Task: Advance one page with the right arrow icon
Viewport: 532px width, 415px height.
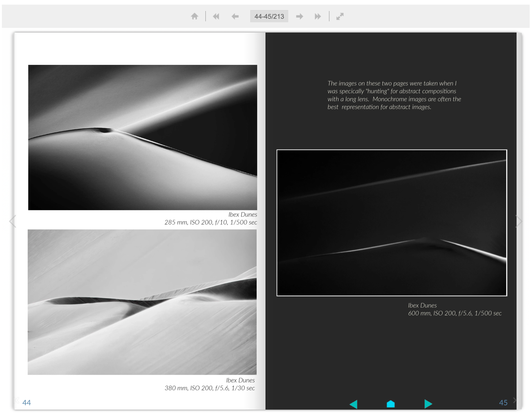Action: 300,16
